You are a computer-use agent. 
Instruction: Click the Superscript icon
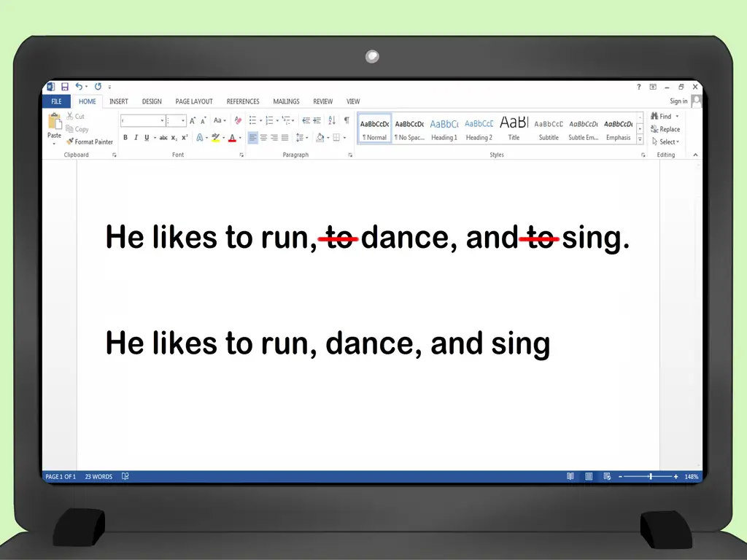[185, 138]
